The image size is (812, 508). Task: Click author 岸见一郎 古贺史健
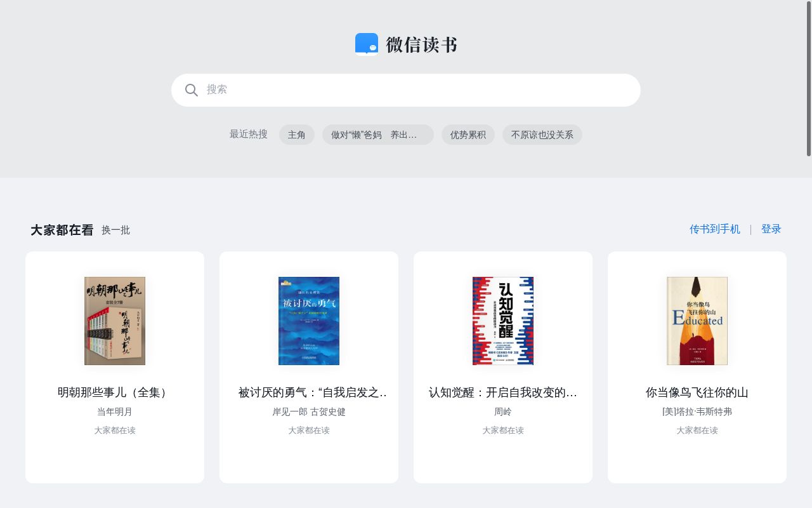309,411
